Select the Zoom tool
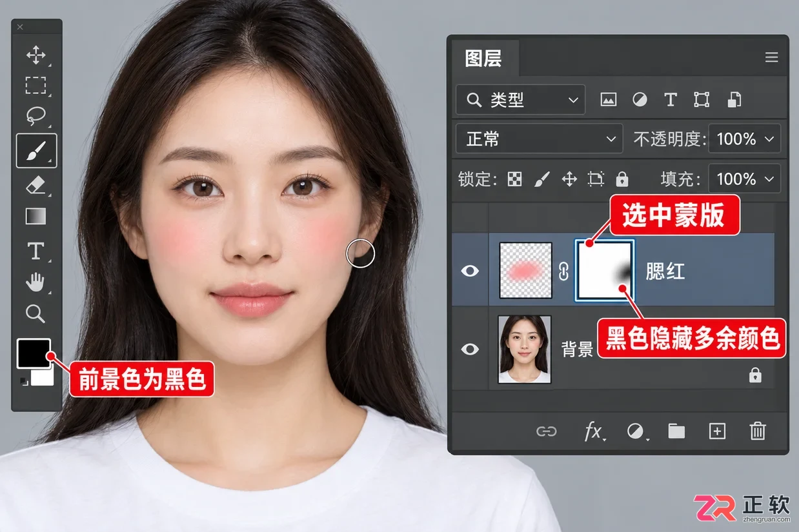This screenshot has width=799, height=532. click(x=35, y=314)
